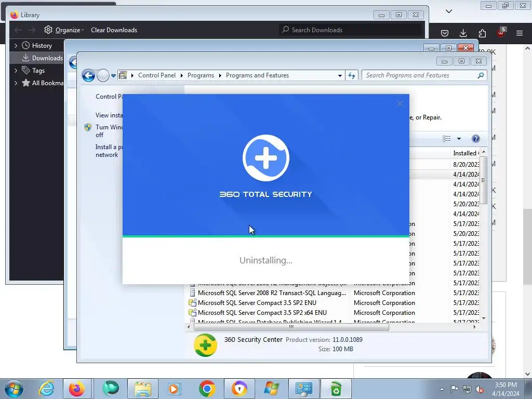The width and height of the screenshot is (532, 399).
Task: Open green recycle uninstaller taskbar item
Action: 336,389
